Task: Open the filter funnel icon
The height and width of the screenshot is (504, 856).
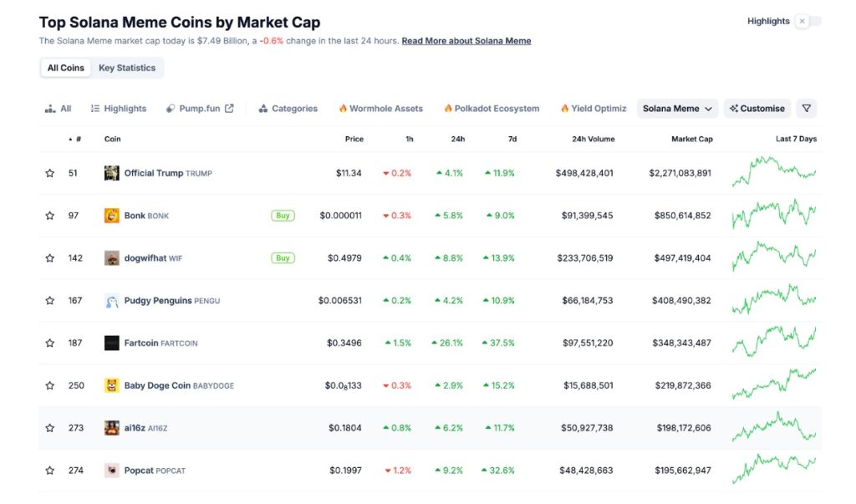Action: 807,108
